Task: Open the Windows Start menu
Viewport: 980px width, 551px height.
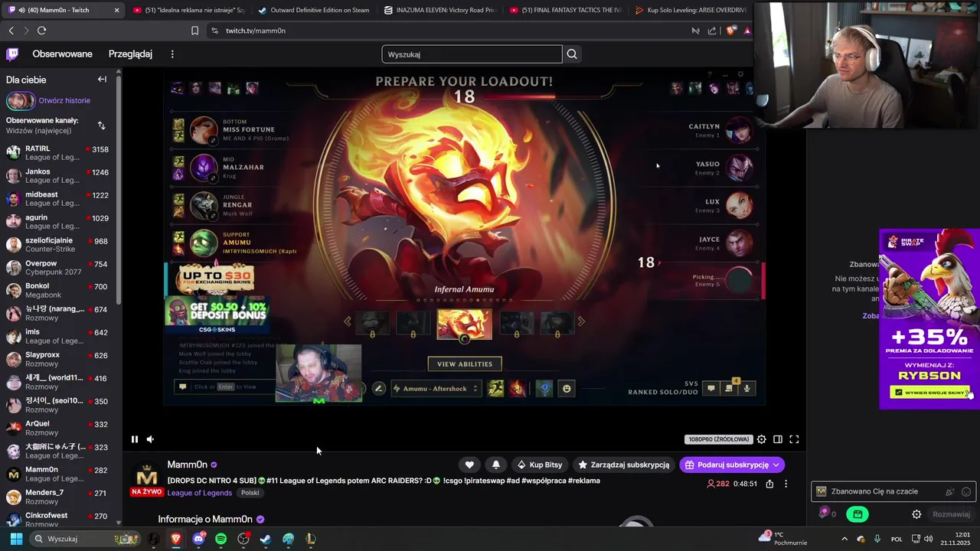Action: pos(16,539)
